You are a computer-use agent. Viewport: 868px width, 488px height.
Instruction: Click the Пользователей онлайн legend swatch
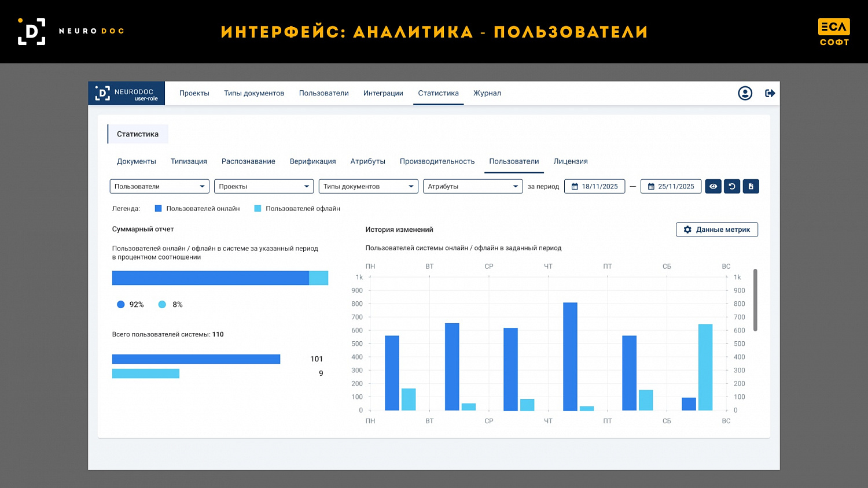(158, 209)
